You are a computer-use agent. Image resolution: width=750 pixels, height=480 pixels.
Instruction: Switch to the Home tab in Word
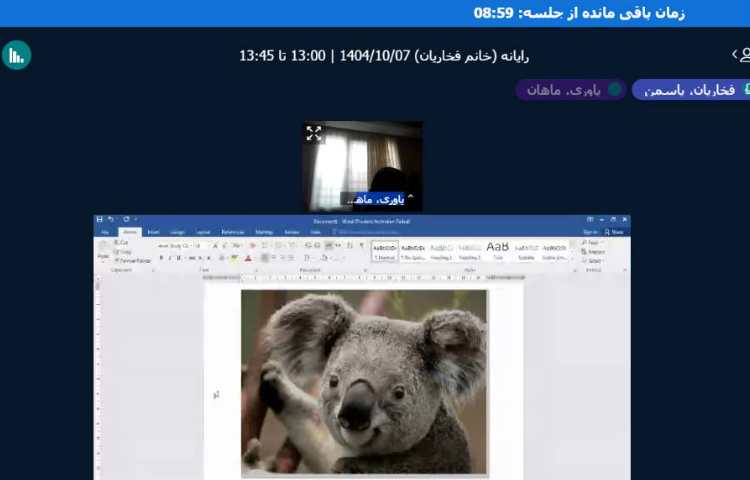(x=130, y=232)
